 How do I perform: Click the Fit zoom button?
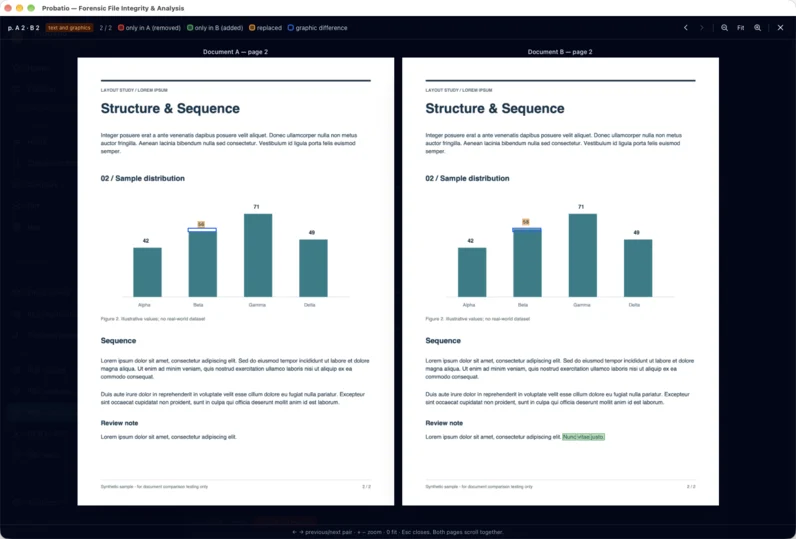point(741,28)
